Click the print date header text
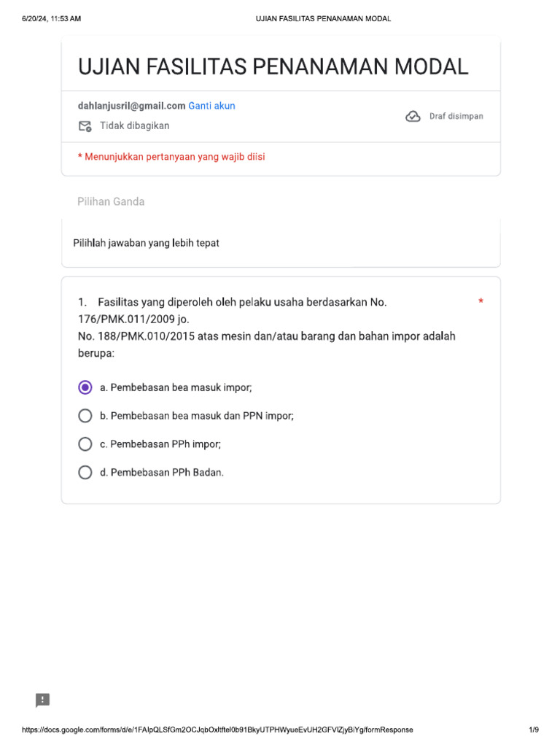The height and width of the screenshot is (747, 560). pyautogui.click(x=51, y=19)
